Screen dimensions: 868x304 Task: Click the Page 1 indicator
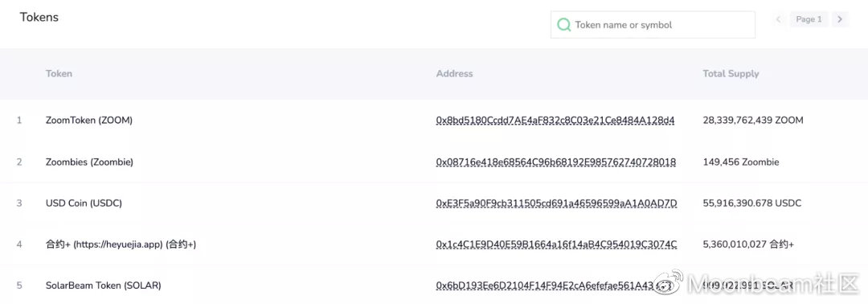(x=809, y=19)
